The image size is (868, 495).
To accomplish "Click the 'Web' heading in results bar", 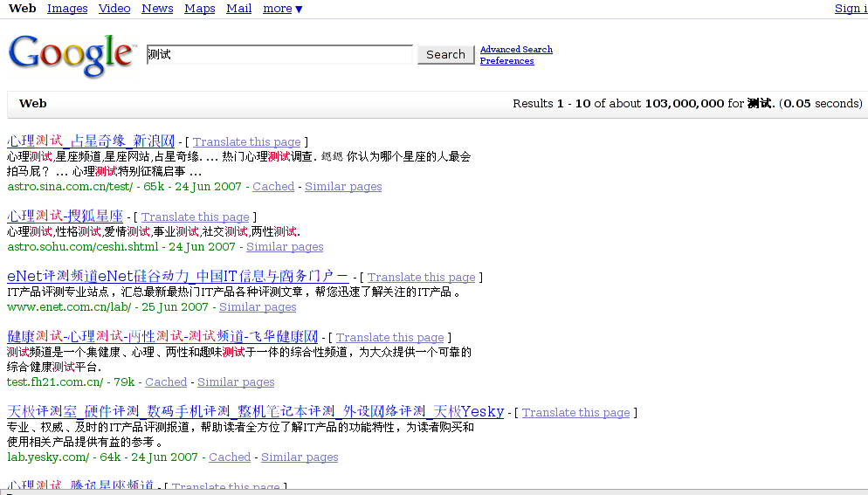I will coord(32,104).
